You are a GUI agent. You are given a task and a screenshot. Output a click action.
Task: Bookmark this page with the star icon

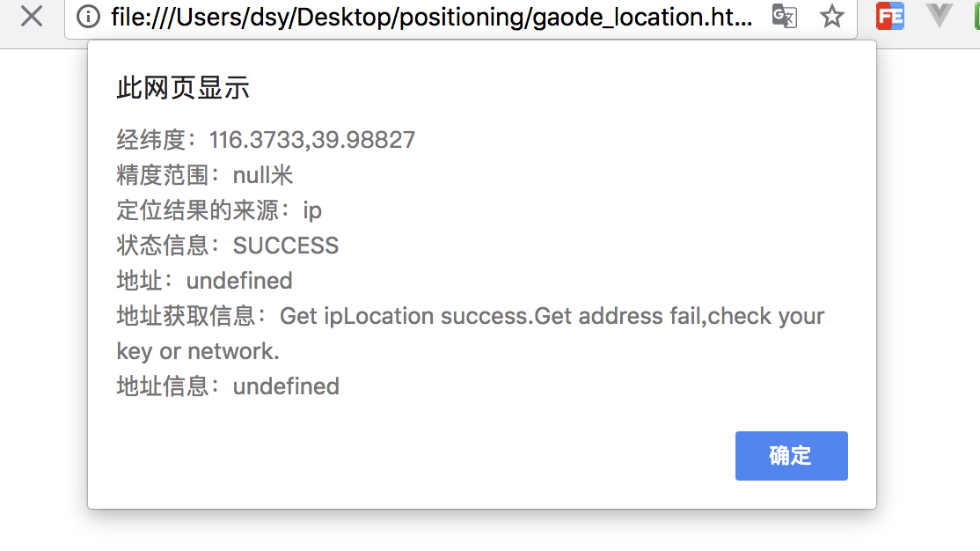point(832,16)
